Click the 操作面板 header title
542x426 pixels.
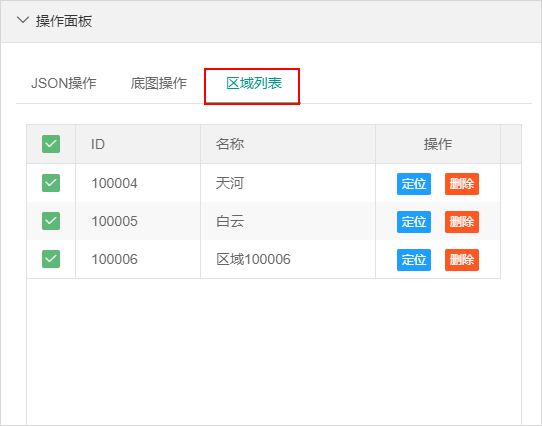point(64,21)
